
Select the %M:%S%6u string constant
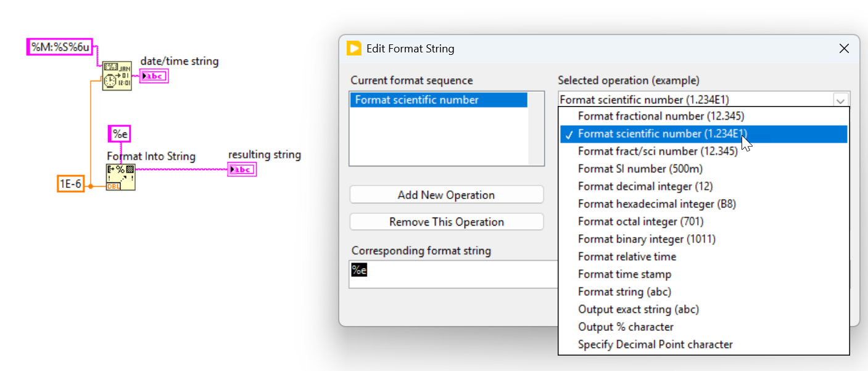(x=60, y=47)
